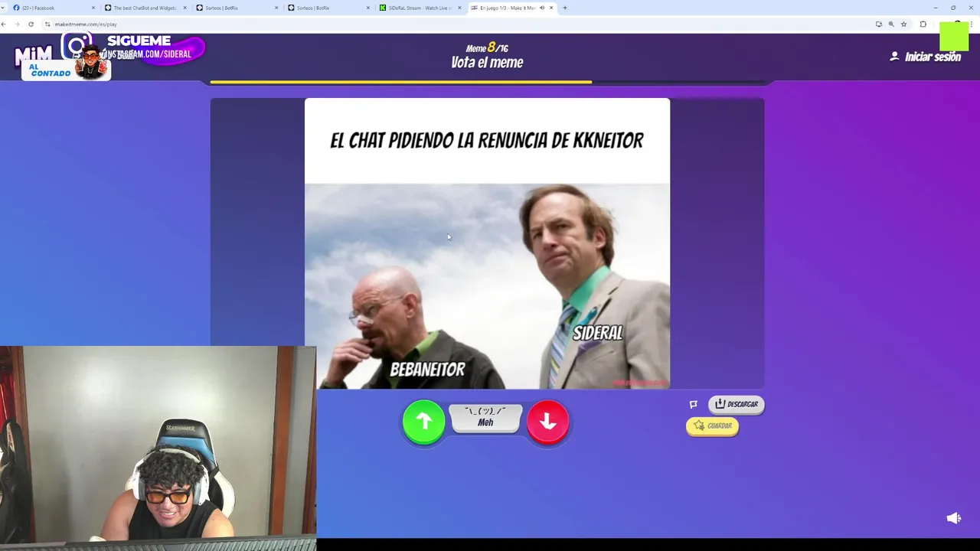980x551 pixels.
Task: Click the install app icon in address bar
Action: 878,24
